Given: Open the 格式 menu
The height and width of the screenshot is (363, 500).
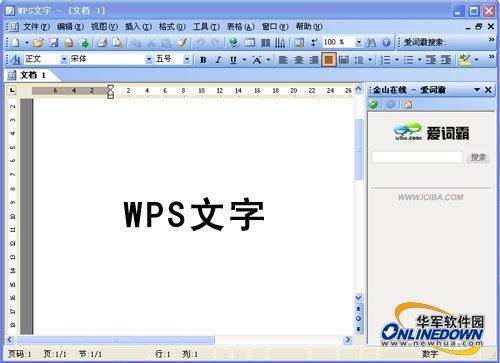Looking at the screenshot, I should point(172,26).
